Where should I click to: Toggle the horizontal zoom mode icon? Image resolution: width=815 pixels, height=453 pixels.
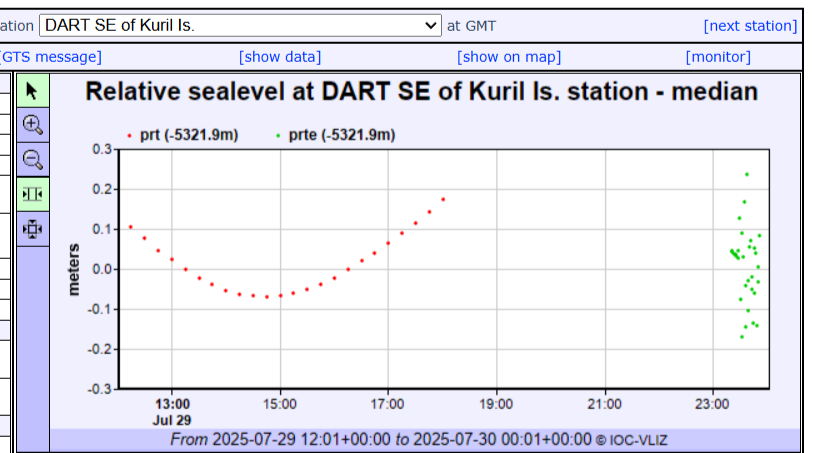click(x=33, y=194)
